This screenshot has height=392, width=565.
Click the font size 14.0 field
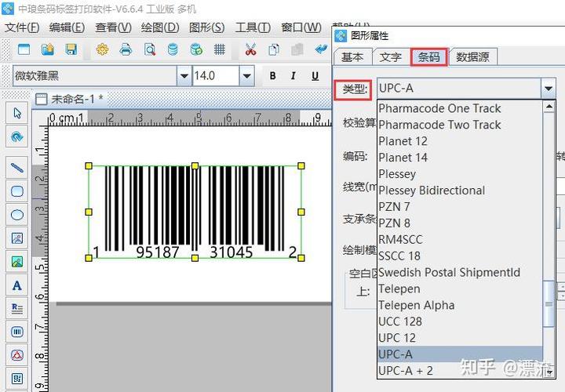217,76
